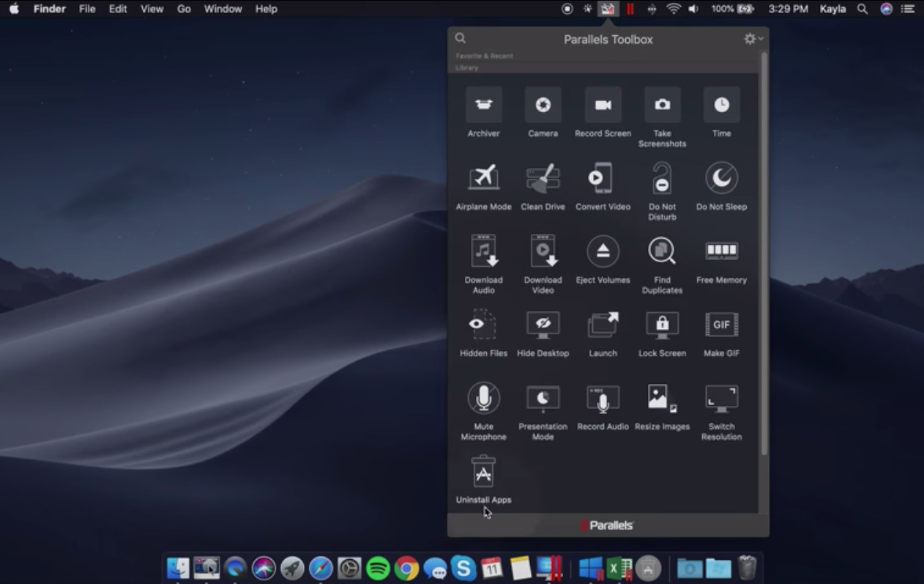Open Notification Center from the menu bar

tap(909, 9)
